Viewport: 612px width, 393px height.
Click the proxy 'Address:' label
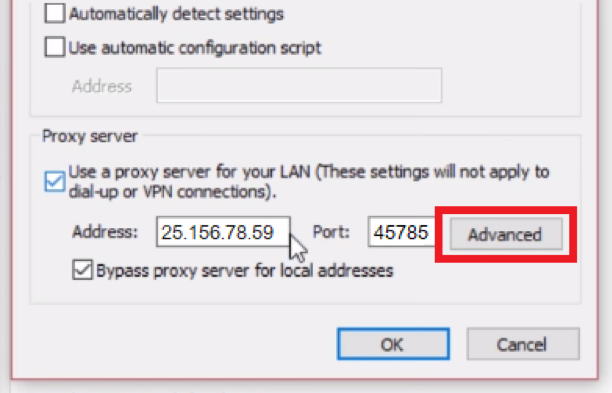(105, 232)
